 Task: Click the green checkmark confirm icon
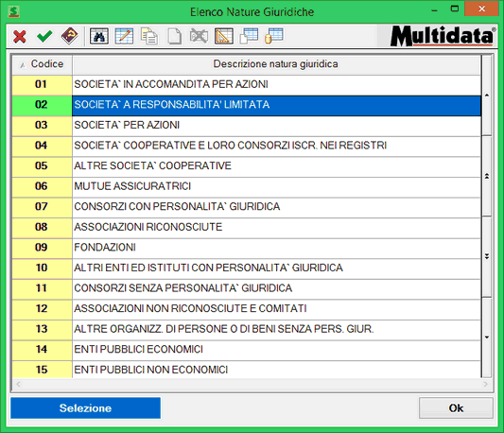coord(44,36)
